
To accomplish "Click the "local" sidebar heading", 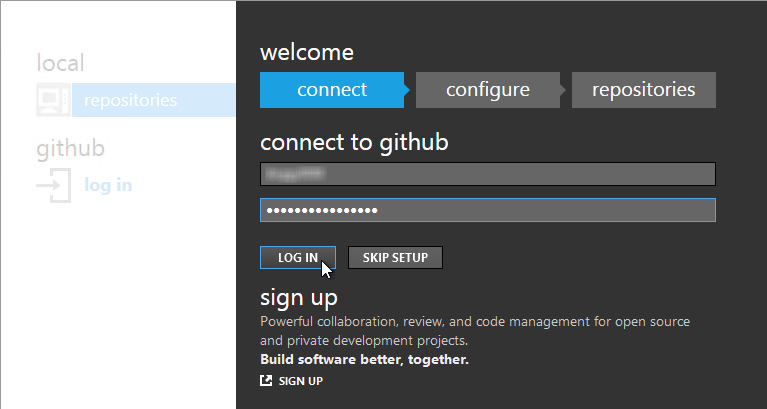I will coord(60,63).
